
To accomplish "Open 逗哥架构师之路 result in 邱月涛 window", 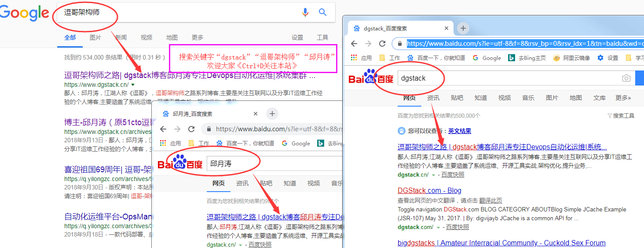I will pyautogui.click(x=274, y=217).
